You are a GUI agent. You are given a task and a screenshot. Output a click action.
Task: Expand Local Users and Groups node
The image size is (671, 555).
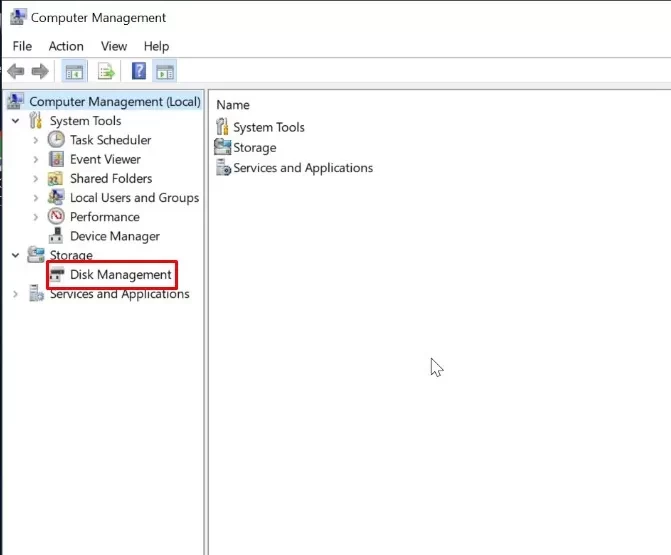pyautogui.click(x=36, y=198)
